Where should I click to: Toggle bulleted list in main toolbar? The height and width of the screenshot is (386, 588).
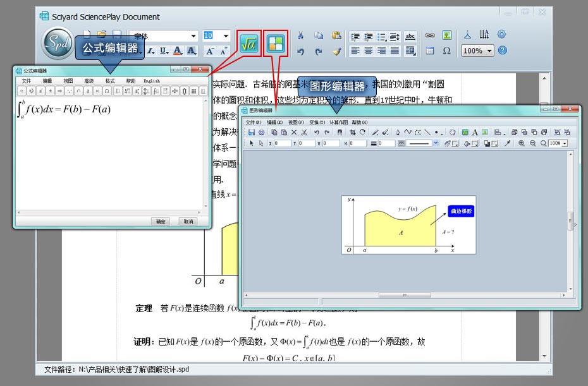pos(382,37)
